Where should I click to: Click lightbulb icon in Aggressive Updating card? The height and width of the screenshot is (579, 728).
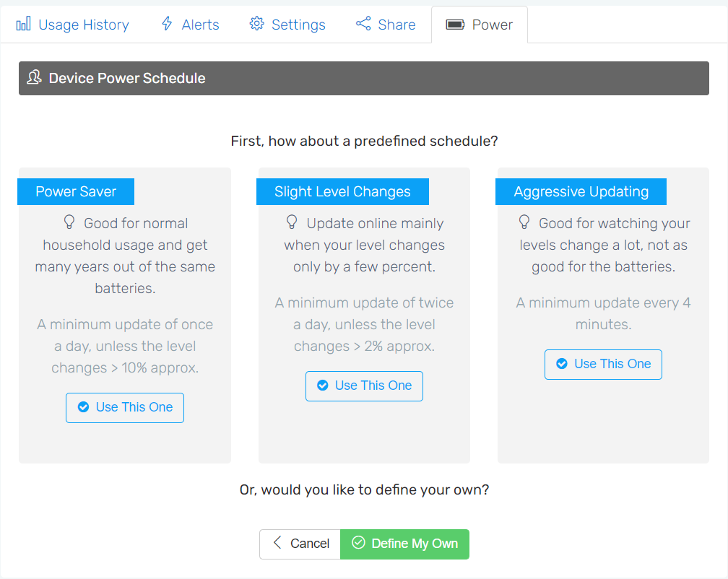point(524,222)
